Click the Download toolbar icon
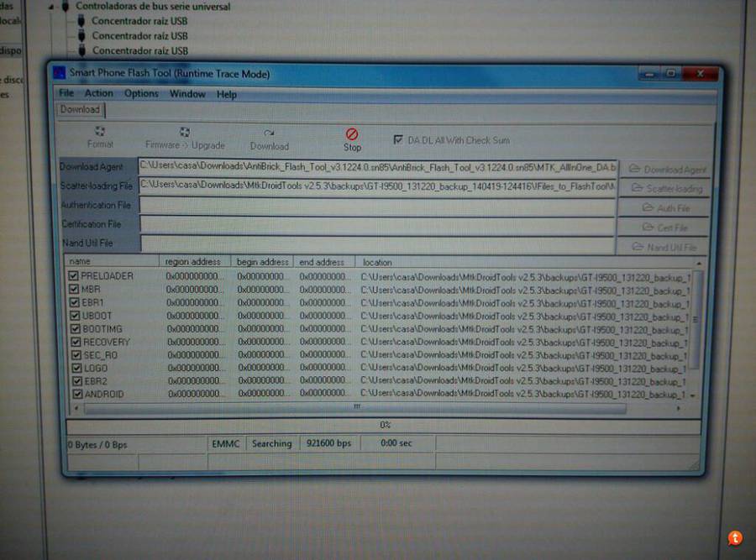 click(x=269, y=133)
